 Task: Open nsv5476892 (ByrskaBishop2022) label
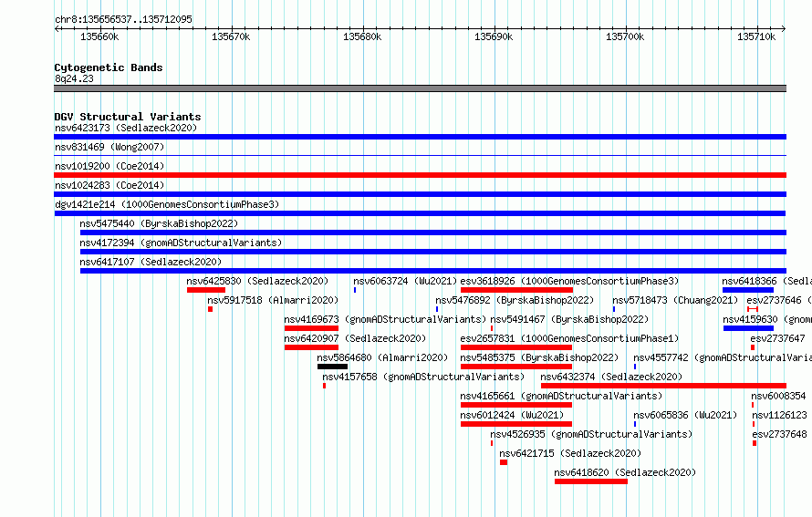515,300
